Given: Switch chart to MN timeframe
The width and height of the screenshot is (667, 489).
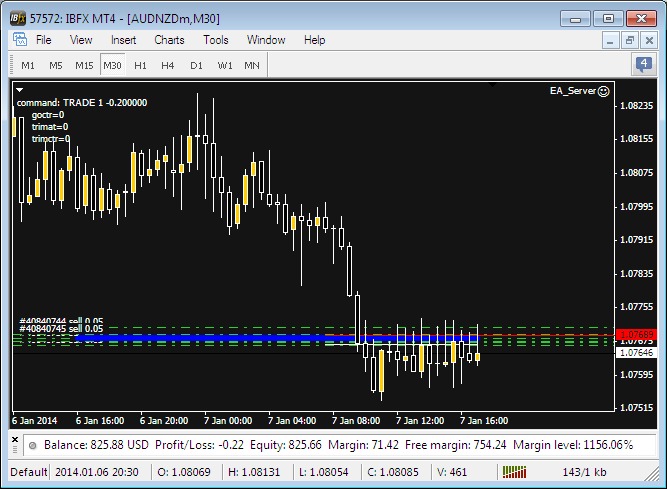Looking at the screenshot, I should (252, 65).
